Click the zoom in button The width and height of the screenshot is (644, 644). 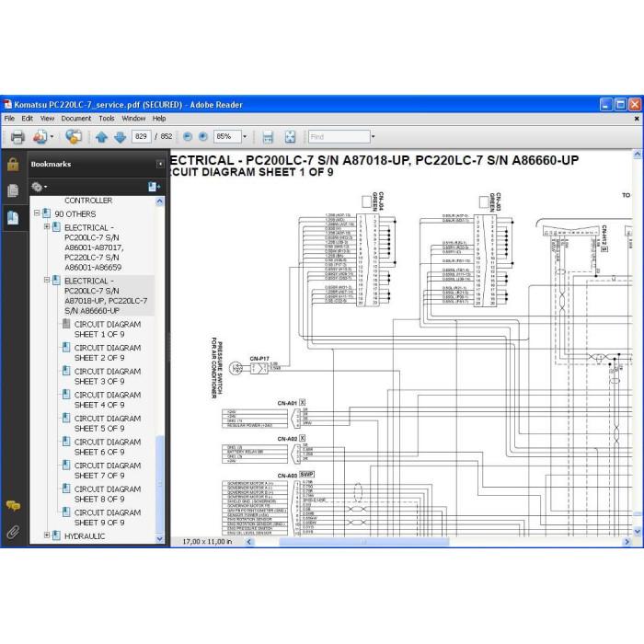tap(203, 137)
